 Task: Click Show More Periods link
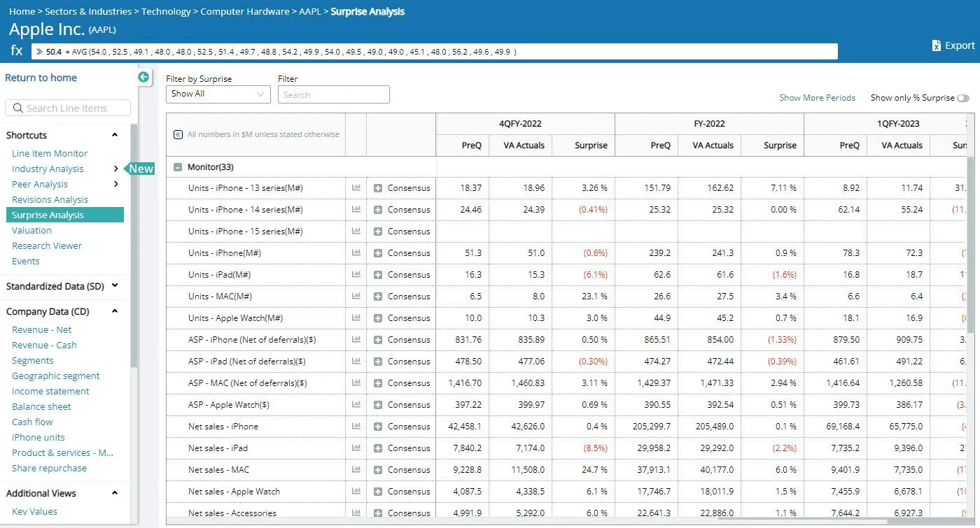[817, 98]
